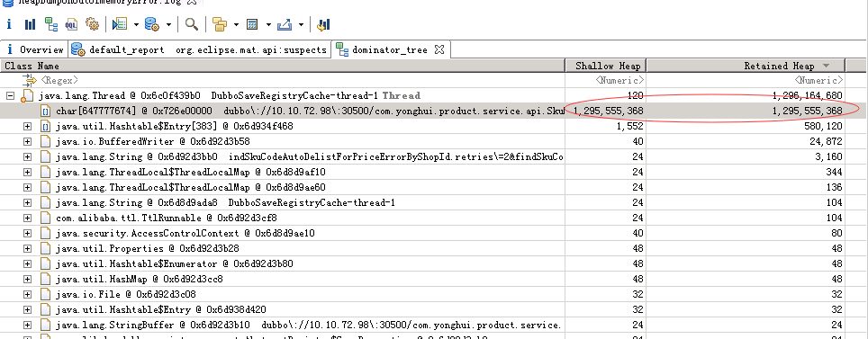Open Export dropdown arrow
This screenshot has height=339, width=868.
301,25
